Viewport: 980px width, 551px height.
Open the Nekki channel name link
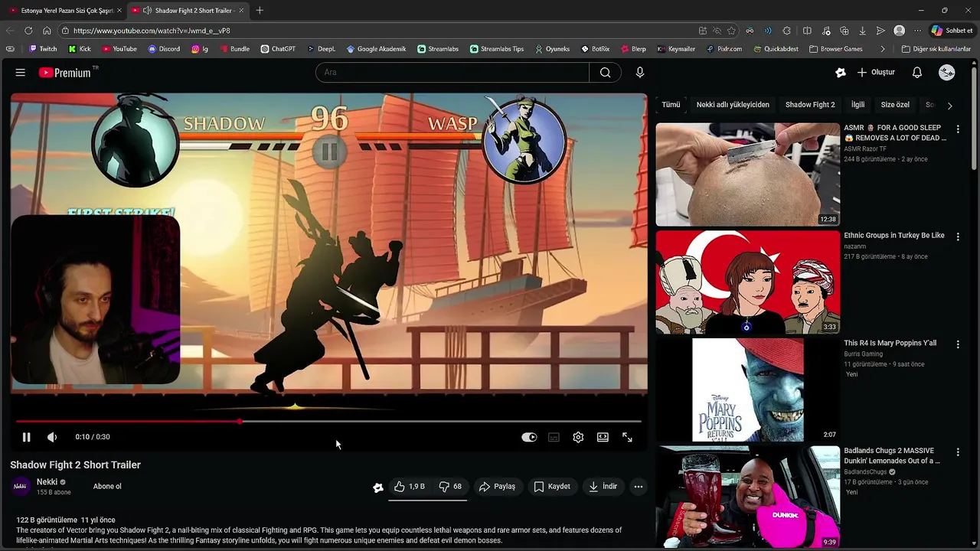click(x=47, y=482)
